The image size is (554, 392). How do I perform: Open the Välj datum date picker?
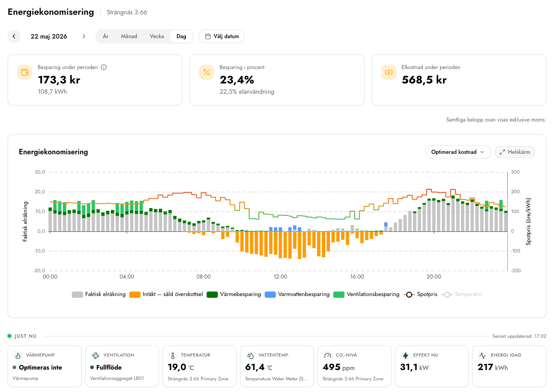pyautogui.click(x=222, y=36)
